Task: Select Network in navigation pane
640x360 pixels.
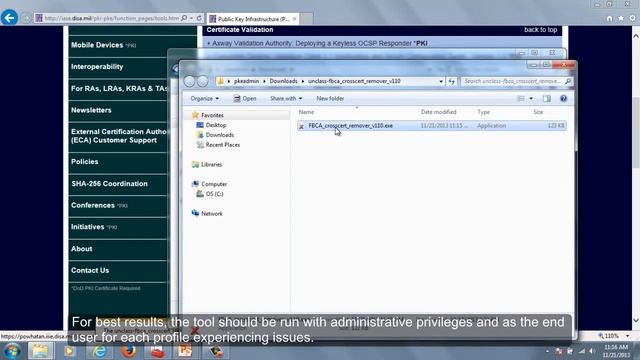Action: coord(211,213)
